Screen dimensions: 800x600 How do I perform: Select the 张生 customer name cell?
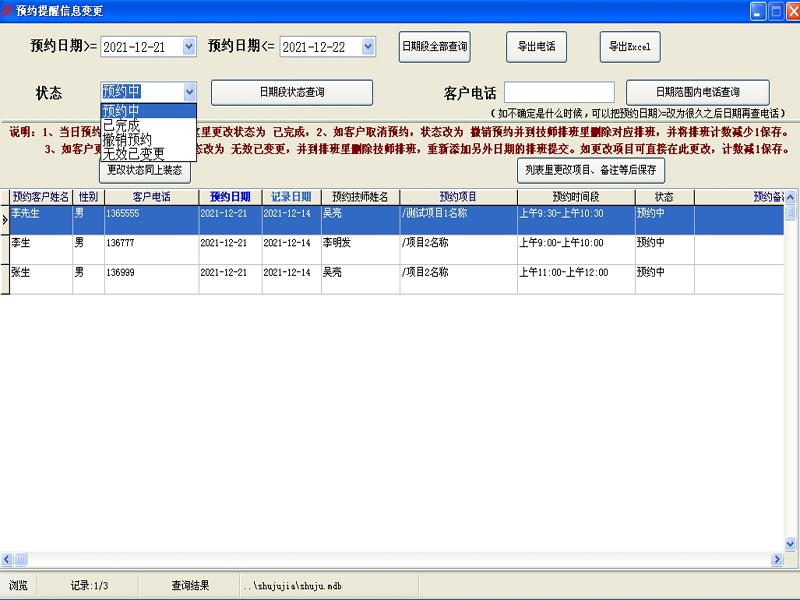tap(41, 279)
